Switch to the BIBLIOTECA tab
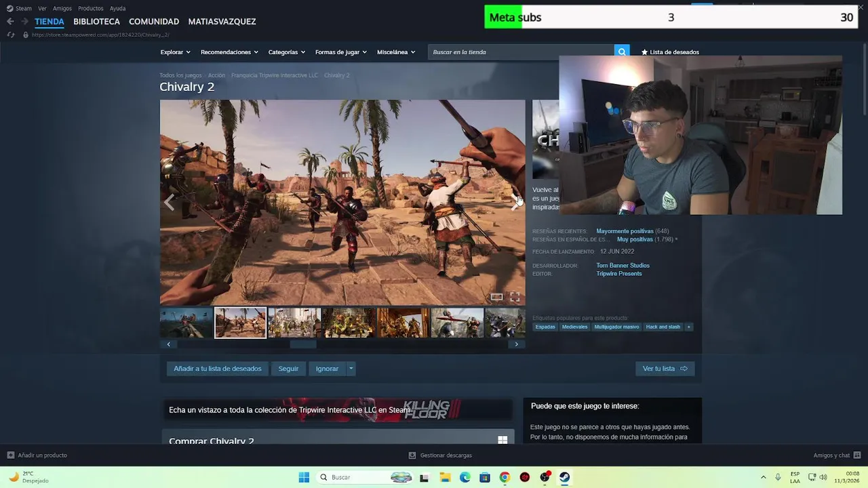This screenshot has width=868, height=488. (x=96, y=22)
